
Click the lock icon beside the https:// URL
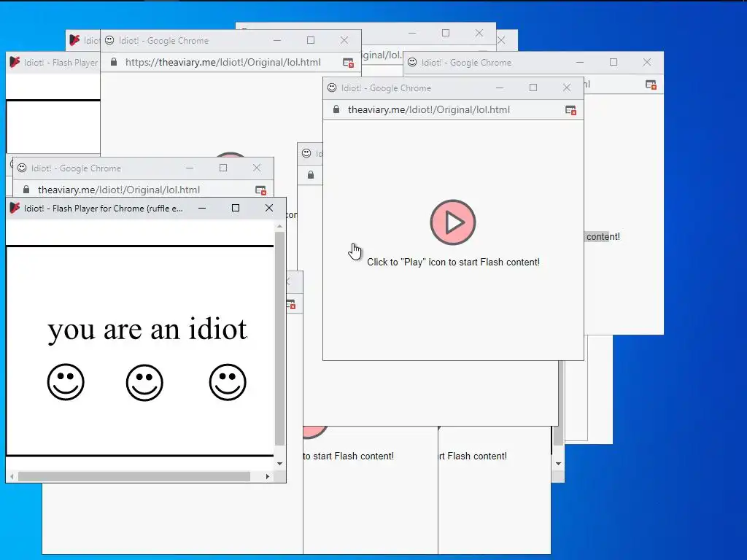click(x=113, y=63)
